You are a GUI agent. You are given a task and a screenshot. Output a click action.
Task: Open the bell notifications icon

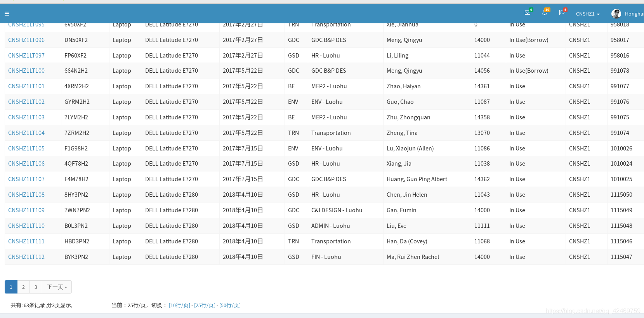coord(544,13)
